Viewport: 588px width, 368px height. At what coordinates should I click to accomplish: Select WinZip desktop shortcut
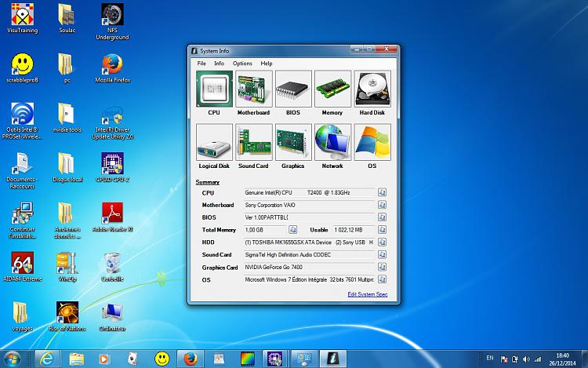click(67, 267)
